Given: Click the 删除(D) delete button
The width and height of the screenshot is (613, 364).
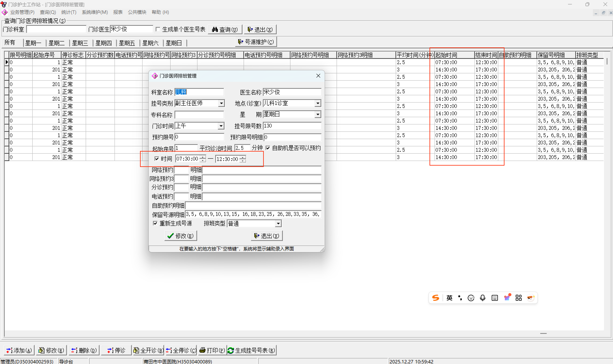Looking at the screenshot, I should click(x=84, y=350).
